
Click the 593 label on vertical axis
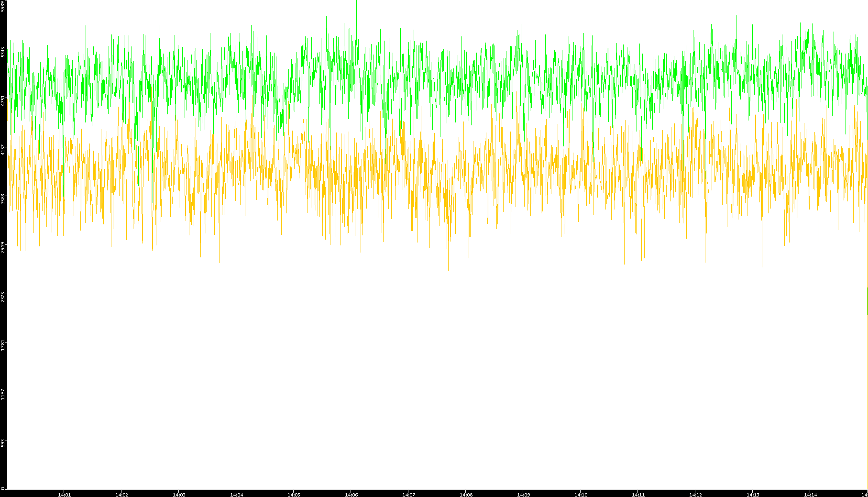(3, 443)
